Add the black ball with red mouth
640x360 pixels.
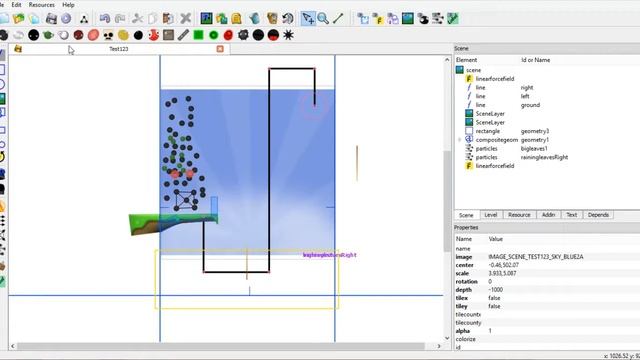(x=273, y=35)
